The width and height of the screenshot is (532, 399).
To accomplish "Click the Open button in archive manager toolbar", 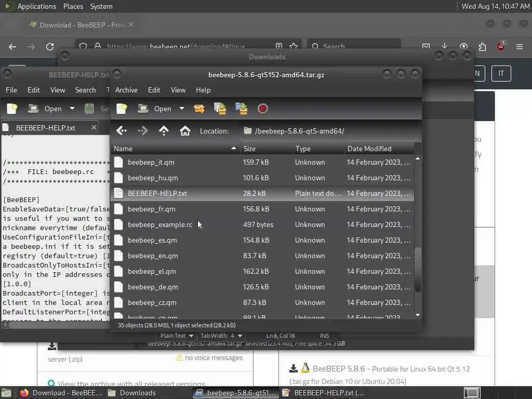I will coord(155,109).
